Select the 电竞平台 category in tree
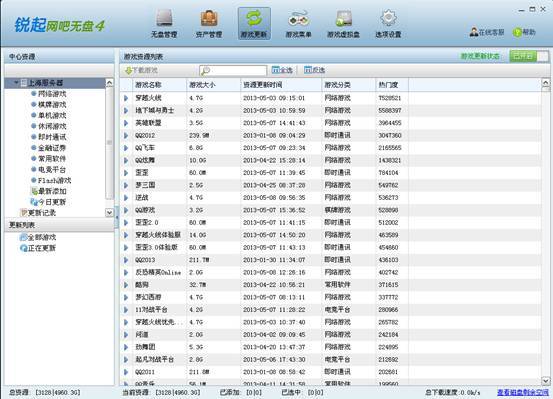This screenshot has height=399, width=553. coord(52,170)
